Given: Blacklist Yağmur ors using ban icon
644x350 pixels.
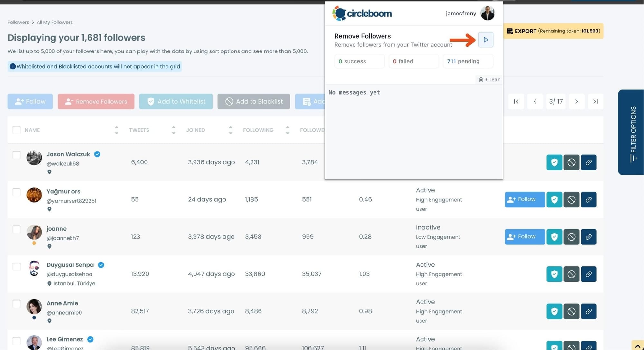Looking at the screenshot, I should (571, 200).
